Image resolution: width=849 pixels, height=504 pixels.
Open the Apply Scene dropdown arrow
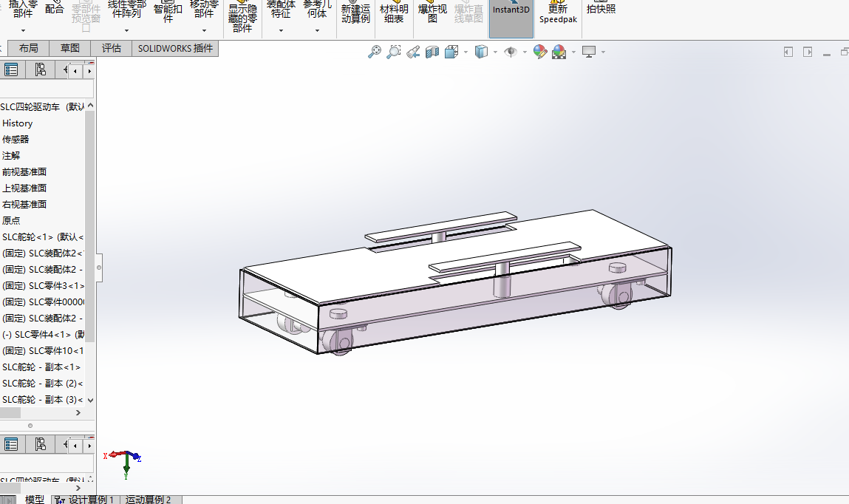(x=573, y=52)
